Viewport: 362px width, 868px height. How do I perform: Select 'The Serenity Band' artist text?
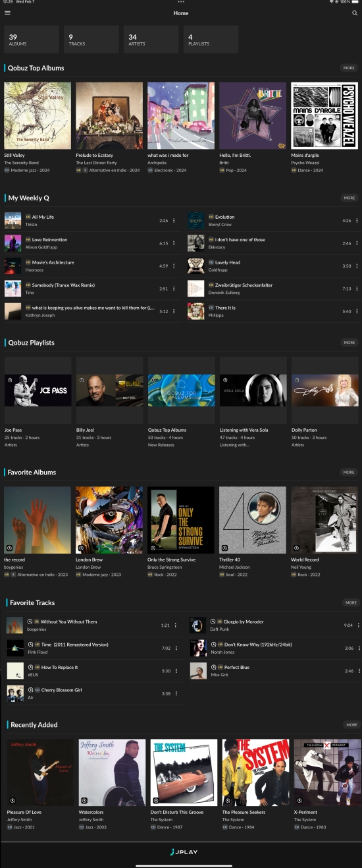21,163
